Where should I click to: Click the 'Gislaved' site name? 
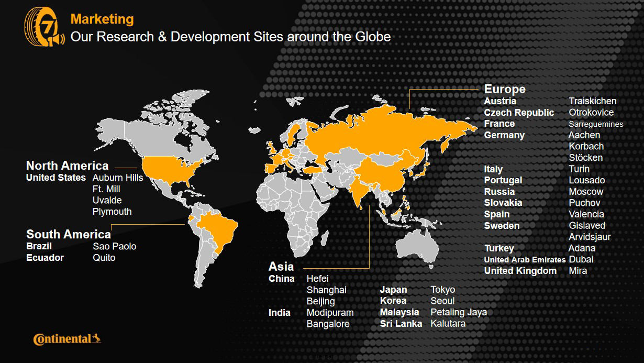pos(587,226)
